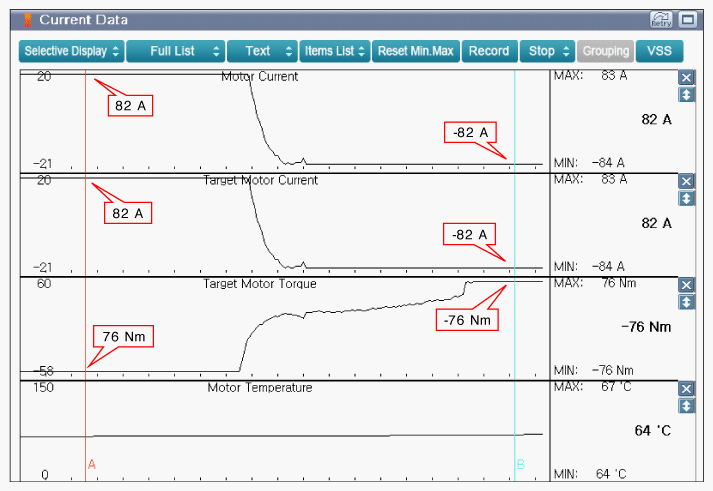
Task: Open the Full List dropdown
Action: coord(176,51)
